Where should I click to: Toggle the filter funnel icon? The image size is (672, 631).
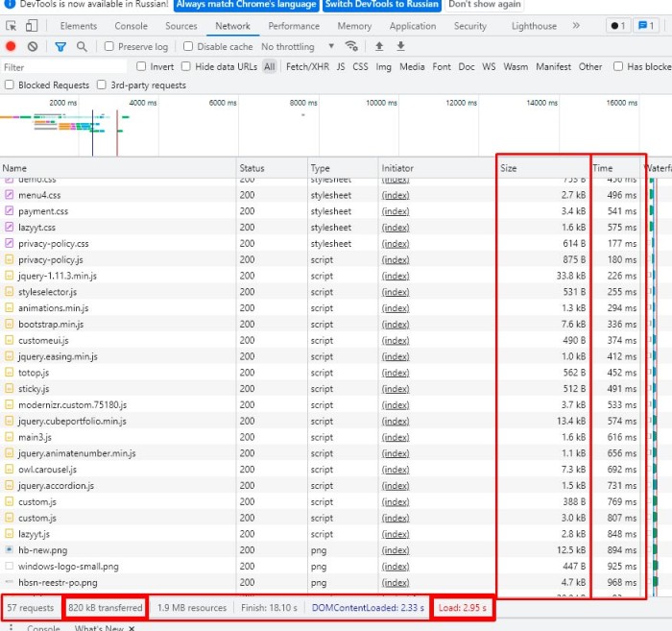pyautogui.click(x=60, y=47)
